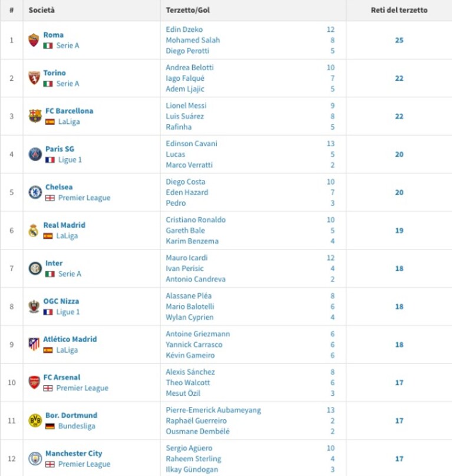Click Roma's trio goal total 25
The width and height of the screenshot is (452, 476).
pyautogui.click(x=399, y=40)
